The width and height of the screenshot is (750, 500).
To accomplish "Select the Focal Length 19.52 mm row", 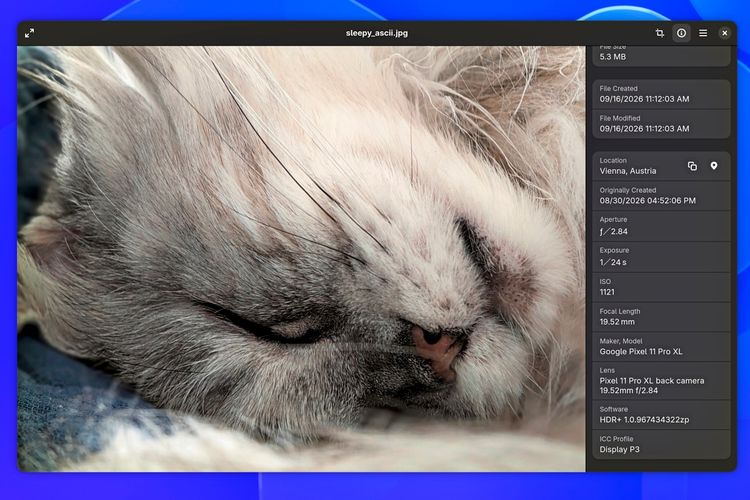I will (x=661, y=317).
